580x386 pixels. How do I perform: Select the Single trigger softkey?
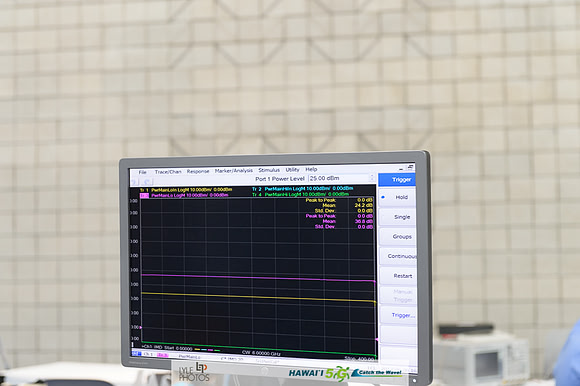pyautogui.click(x=398, y=217)
